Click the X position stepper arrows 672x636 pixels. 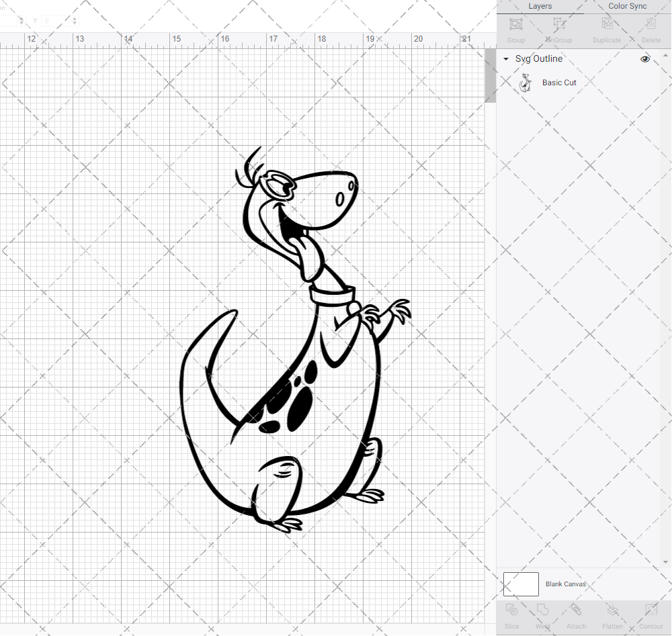[x=22, y=21]
